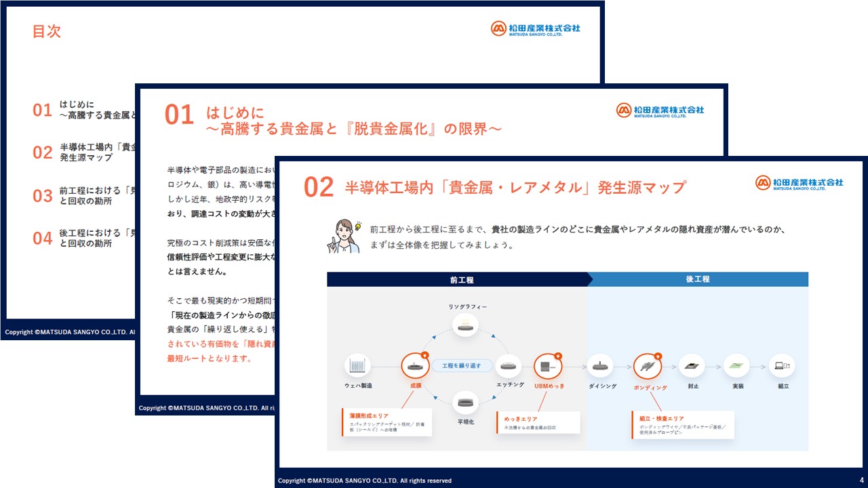Click the まずは全体像を把握してみましょう sentence
This screenshot has height=488, width=868.
pyautogui.click(x=441, y=245)
